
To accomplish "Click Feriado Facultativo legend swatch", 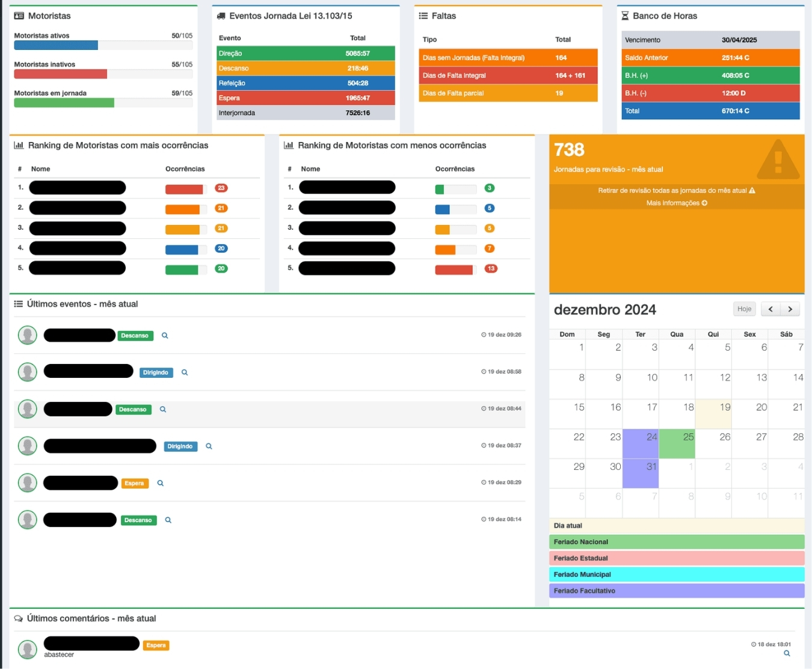I will [x=676, y=591].
